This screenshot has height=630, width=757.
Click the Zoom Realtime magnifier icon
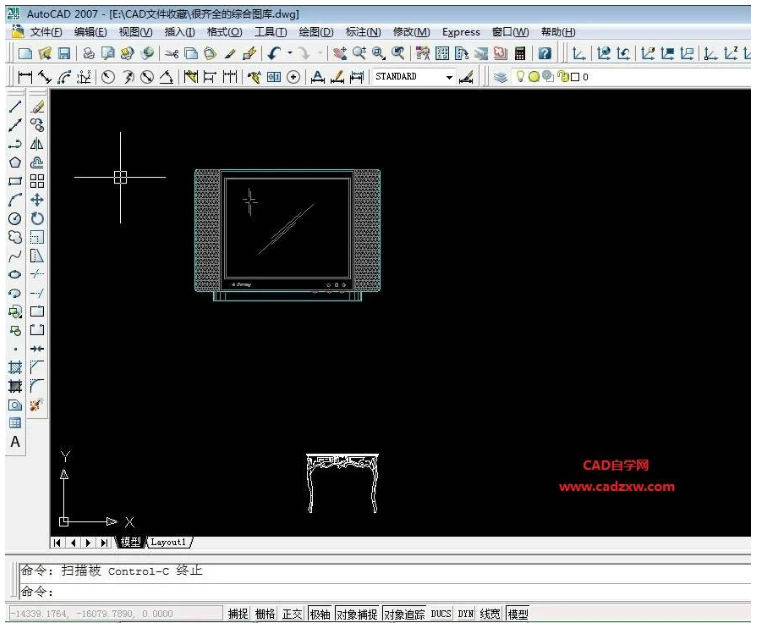359,53
